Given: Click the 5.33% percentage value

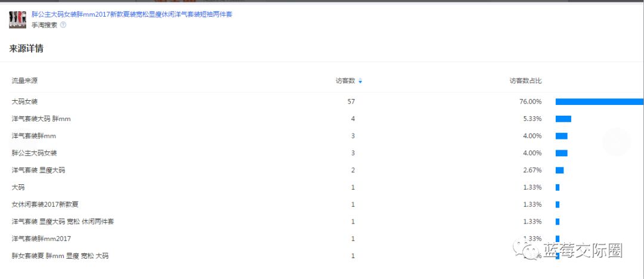Looking at the screenshot, I should 532,119.
